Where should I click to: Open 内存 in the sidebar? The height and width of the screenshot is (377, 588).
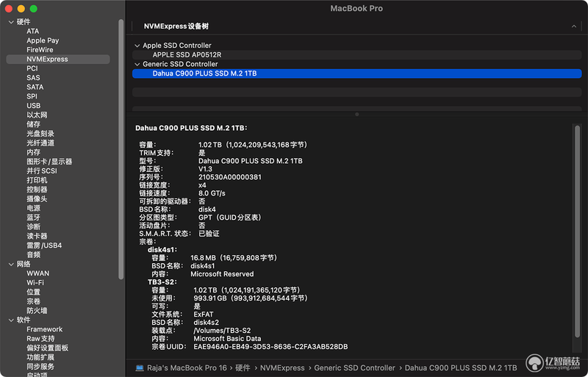(x=33, y=152)
